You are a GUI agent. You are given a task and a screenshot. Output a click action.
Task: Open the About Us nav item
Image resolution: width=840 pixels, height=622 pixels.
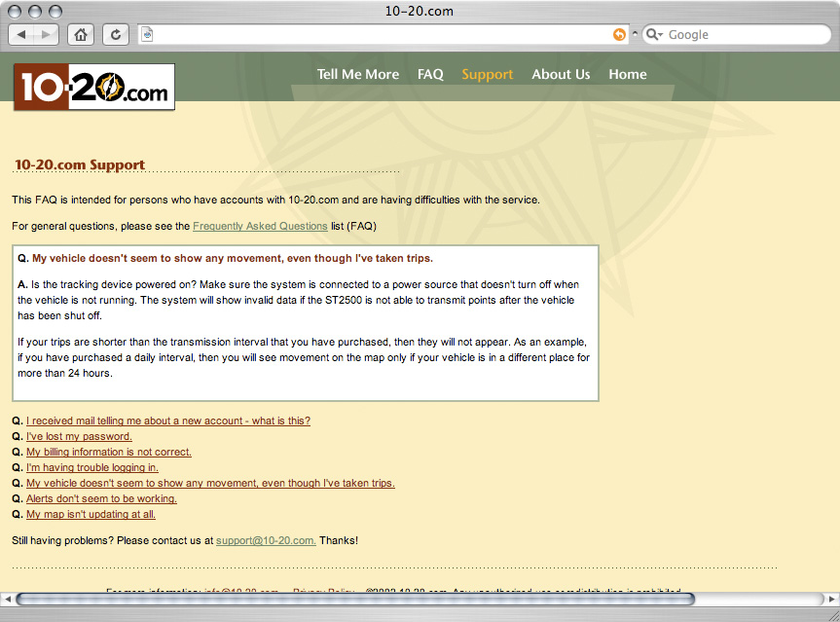561,74
